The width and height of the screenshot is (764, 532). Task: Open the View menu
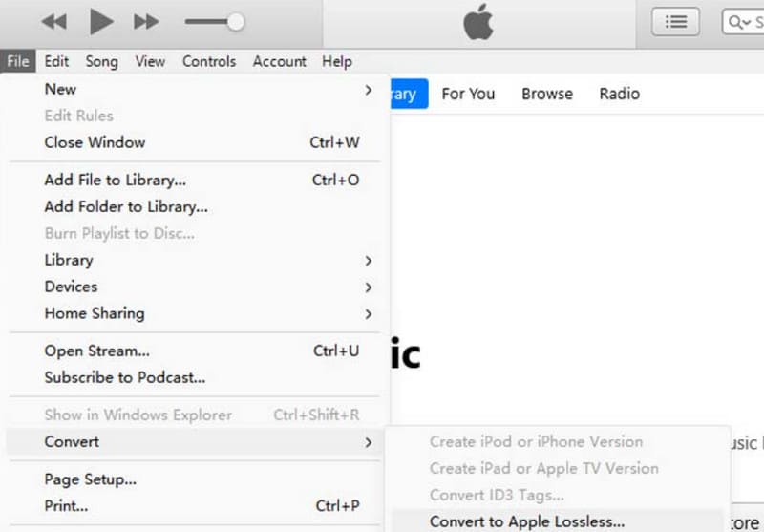tap(150, 61)
